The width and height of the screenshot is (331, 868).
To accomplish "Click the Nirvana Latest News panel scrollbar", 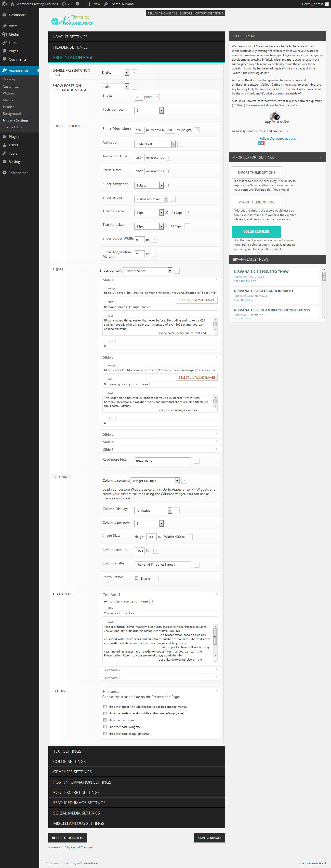I will (324, 293).
